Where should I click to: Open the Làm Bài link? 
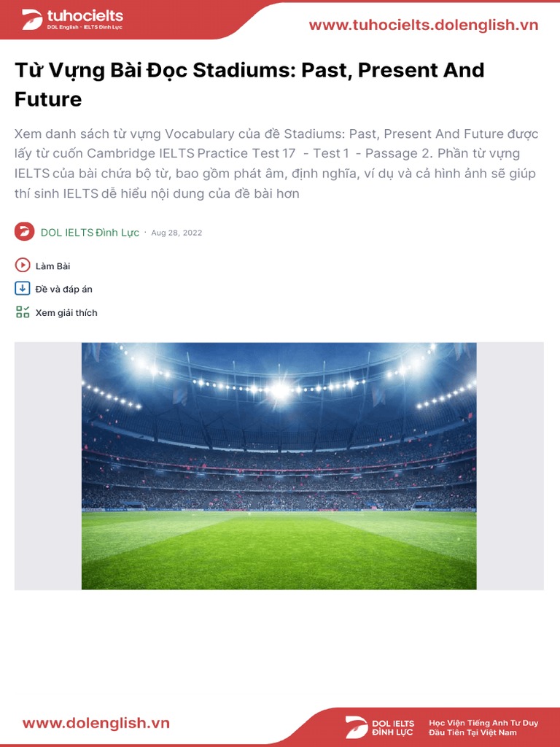click(52, 266)
